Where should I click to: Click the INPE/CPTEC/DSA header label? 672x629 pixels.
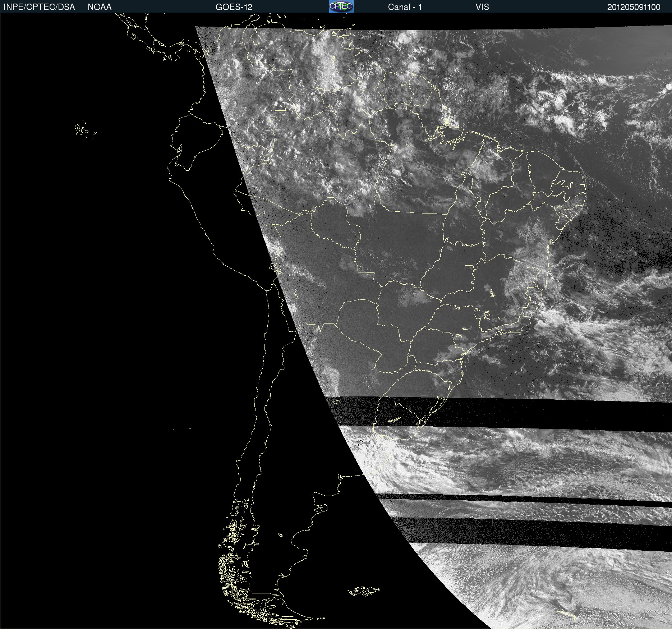pyautogui.click(x=39, y=7)
